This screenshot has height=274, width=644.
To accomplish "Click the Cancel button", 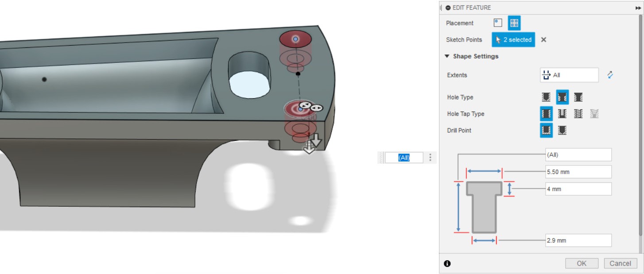I will (620, 263).
